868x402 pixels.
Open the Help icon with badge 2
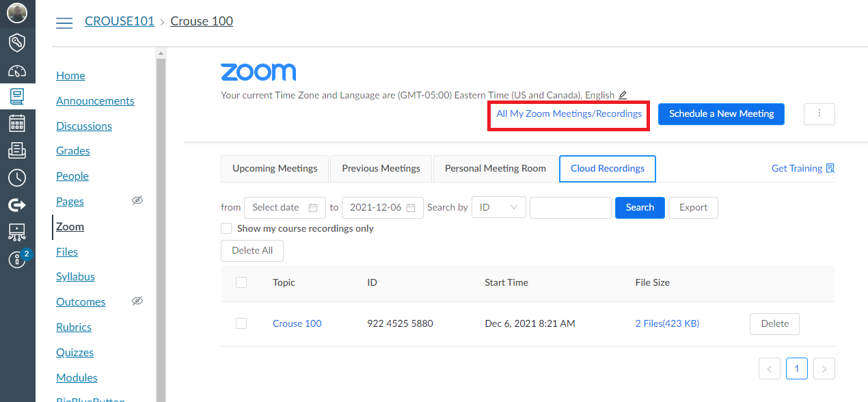click(x=17, y=259)
